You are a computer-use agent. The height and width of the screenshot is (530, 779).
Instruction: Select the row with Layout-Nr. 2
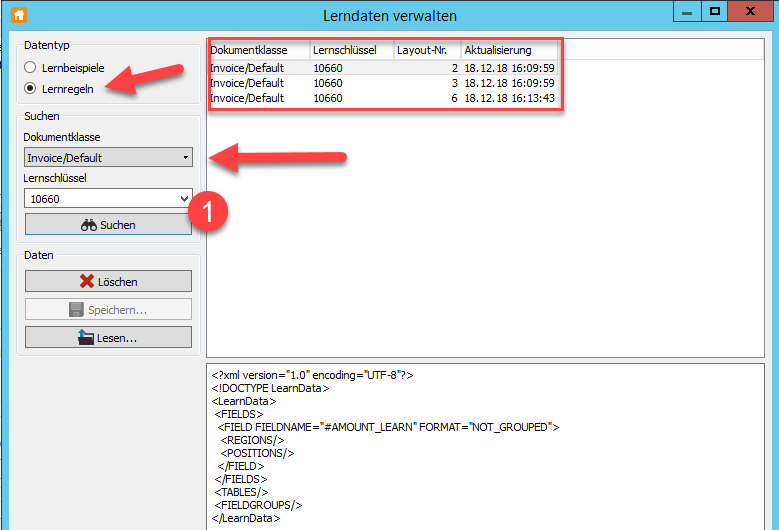click(385, 68)
